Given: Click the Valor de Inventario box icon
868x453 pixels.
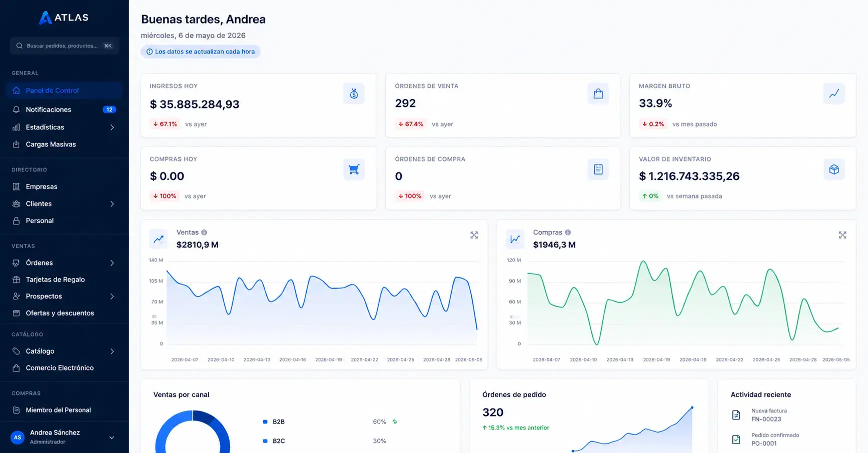Looking at the screenshot, I should (x=834, y=169).
